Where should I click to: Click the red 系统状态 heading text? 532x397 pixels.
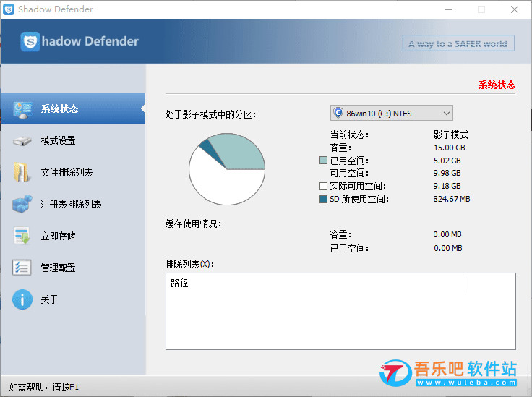(497, 85)
